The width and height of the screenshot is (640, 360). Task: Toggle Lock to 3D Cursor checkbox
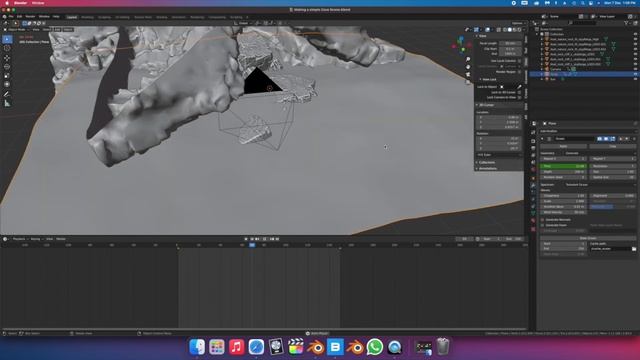coord(519,92)
